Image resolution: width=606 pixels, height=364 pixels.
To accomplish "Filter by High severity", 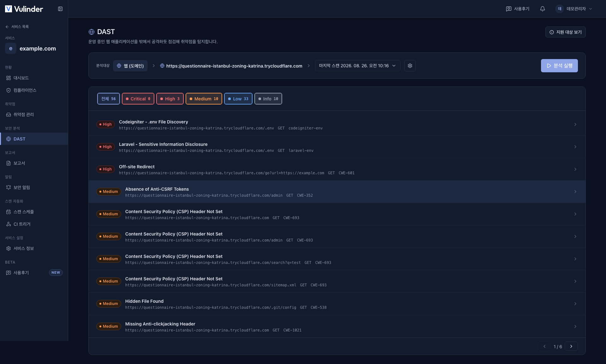I will pos(170,99).
